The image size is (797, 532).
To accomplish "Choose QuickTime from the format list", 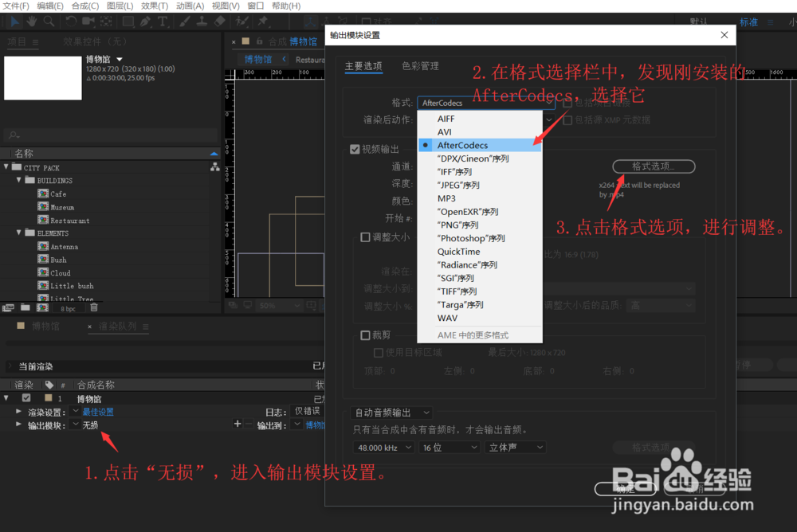I will pos(480,252).
